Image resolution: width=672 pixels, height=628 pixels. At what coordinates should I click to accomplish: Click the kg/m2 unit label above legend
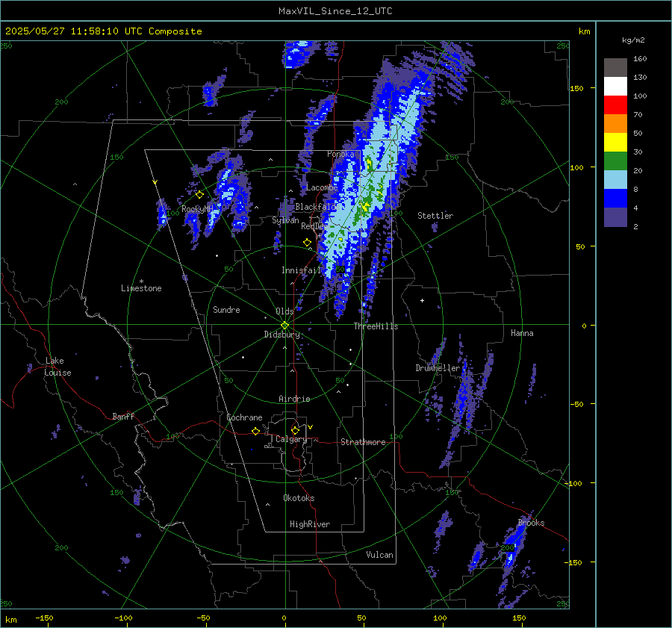(633, 40)
